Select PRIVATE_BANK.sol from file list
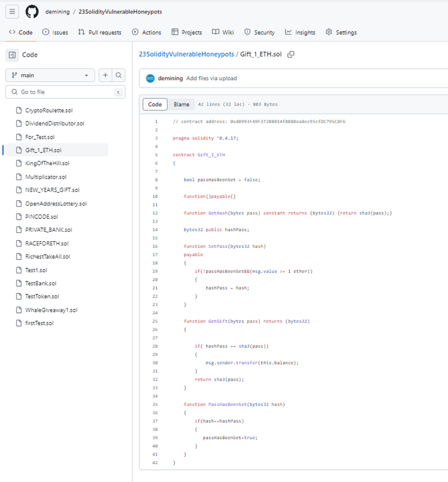Image resolution: width=448 pixels, height=482 pixels. click(x=49, y=230)
